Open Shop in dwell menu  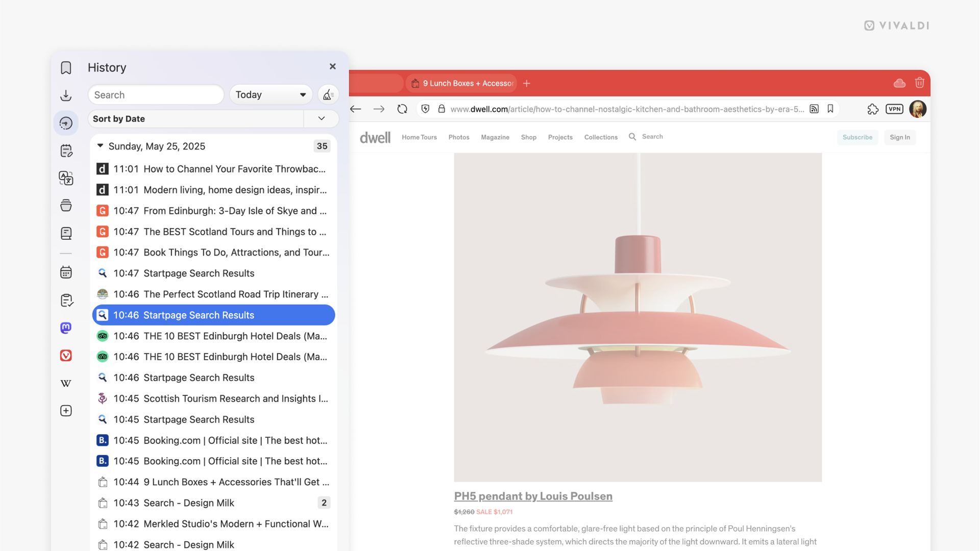529,137
